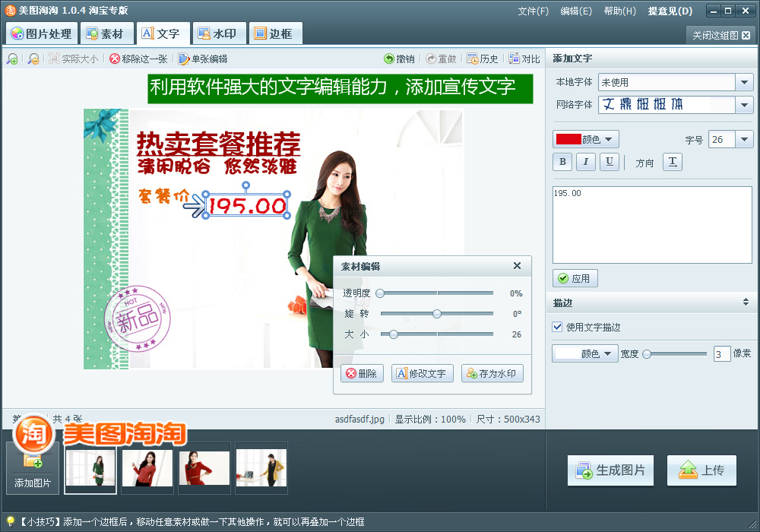Expand the 字号 font size dropdown
Image resolution: width=760 pixels, height=532 pixels.
click(x=744, y=140)
